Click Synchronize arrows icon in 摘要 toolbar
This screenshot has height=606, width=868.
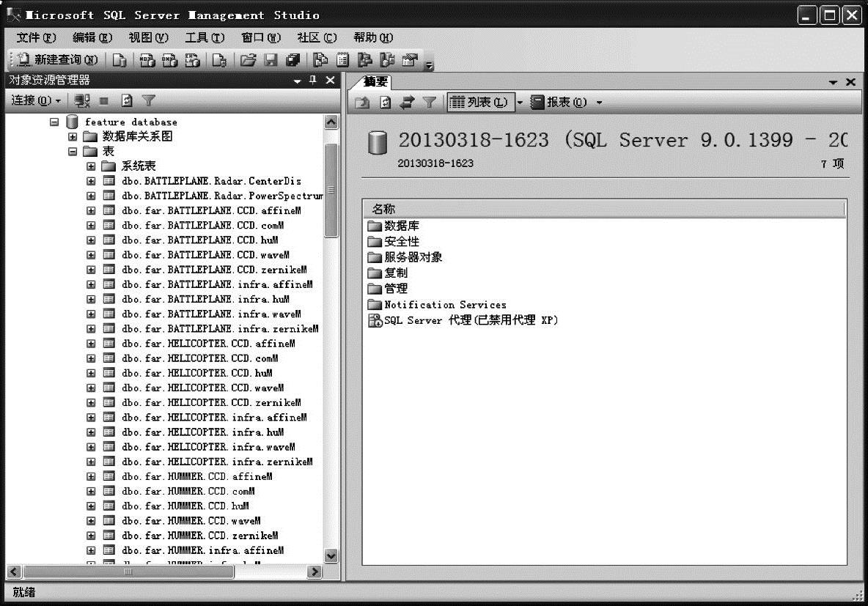(x=407, y=103)
